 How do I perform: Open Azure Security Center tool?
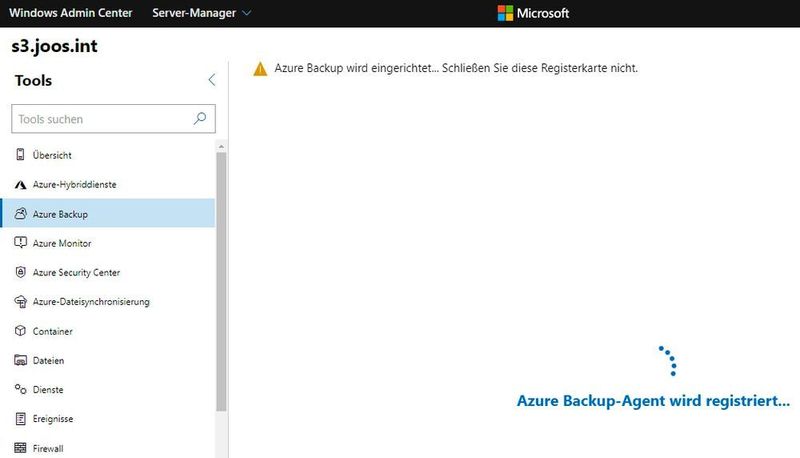108,272
